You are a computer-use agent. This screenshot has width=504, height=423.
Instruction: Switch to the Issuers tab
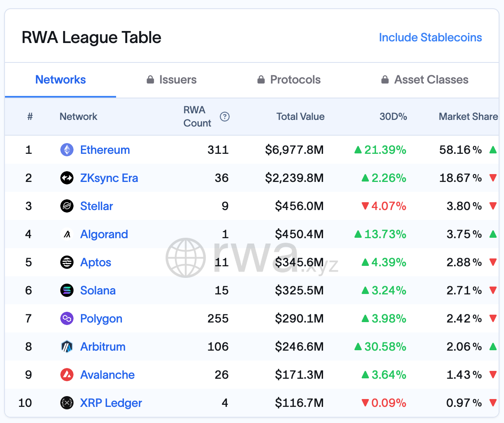pyautogui.click(x=172, y=80)
